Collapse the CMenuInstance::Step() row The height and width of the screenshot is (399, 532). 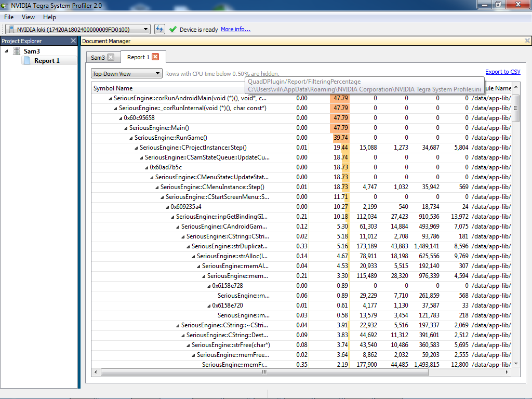coord(157,187)
